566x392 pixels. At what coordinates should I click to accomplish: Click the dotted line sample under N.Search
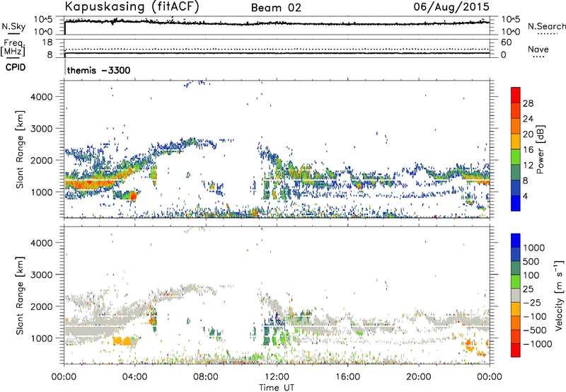[547, 34]
